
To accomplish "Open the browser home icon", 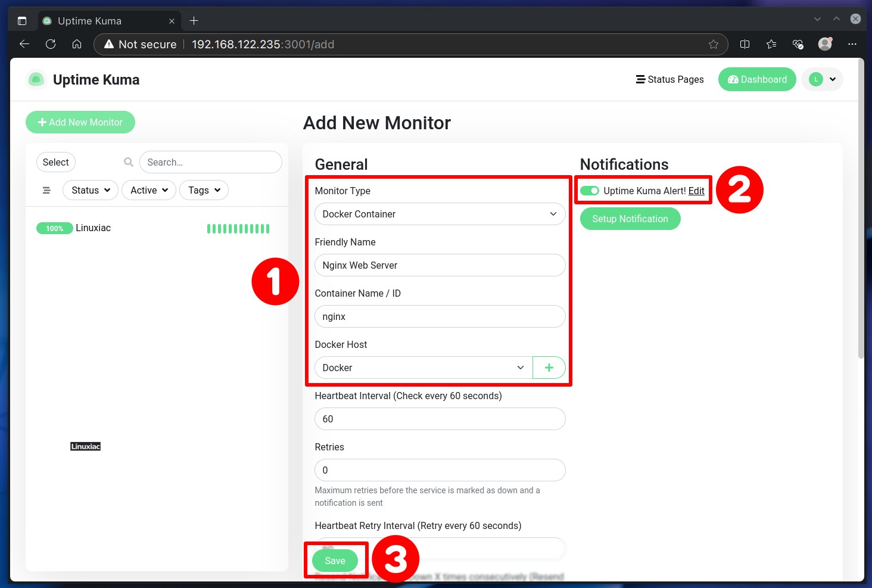I will point(77,44).
